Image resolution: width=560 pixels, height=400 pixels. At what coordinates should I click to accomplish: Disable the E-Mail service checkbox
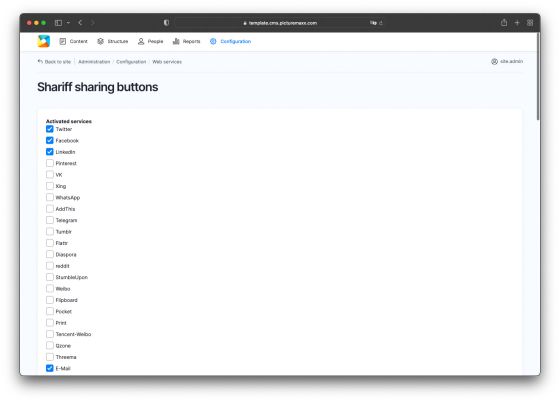(x=50, y=368)
